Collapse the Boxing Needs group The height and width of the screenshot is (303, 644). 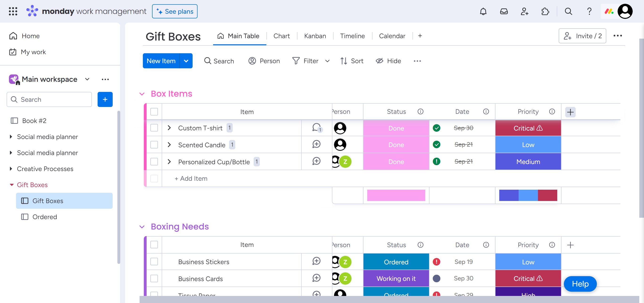(142, 227)
